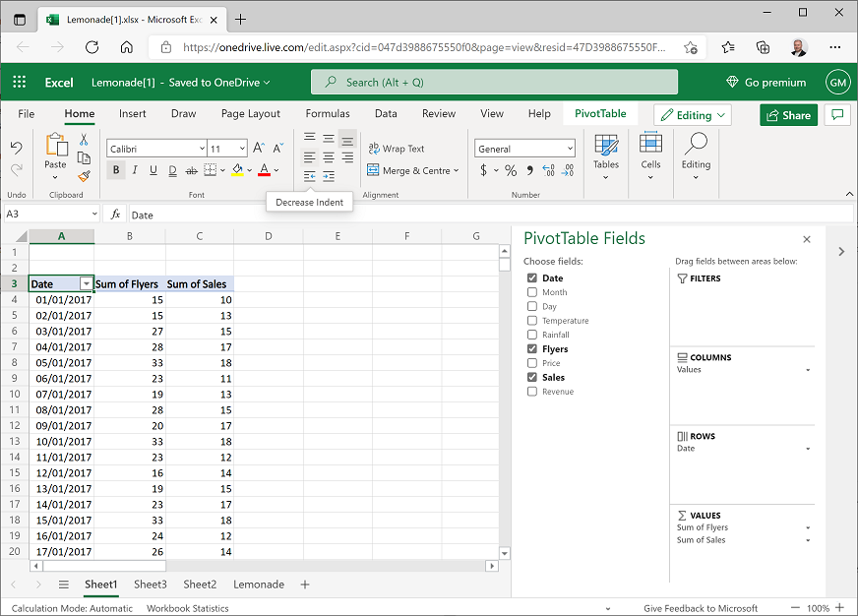Choose a fill colour from the swatch

(236, 169)
